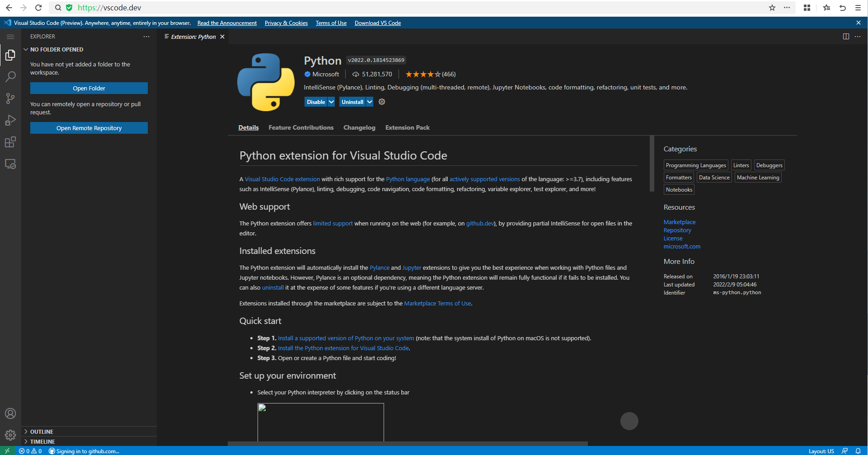Open the Manage gear in activity bar
Screen dimensions: 868x455
[x=10, y=435]
